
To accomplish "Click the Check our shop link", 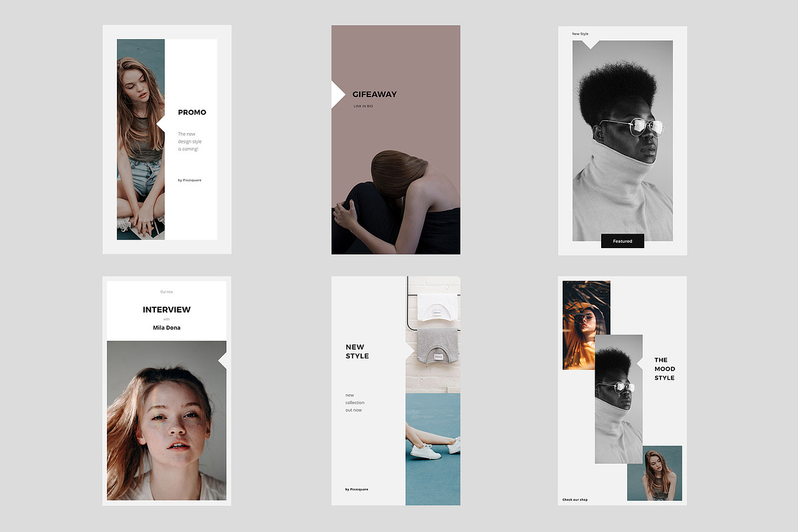I will [575, 499].
